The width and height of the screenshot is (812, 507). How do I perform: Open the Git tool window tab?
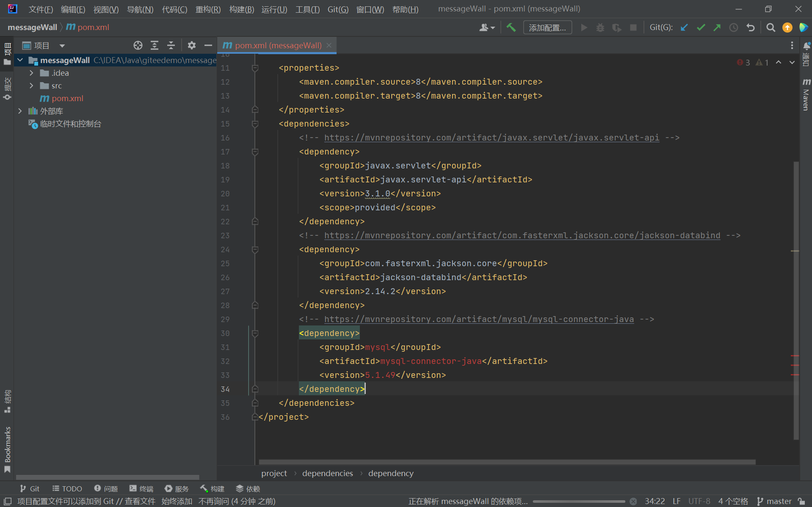tap(30, 489)
